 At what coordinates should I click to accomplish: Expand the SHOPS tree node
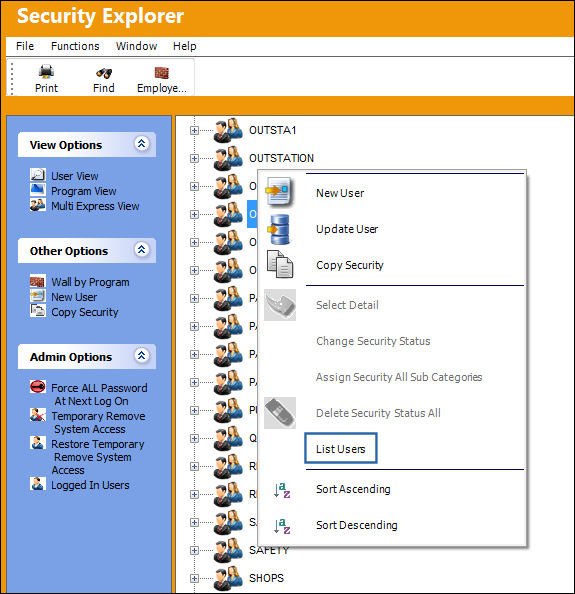click(x=194, y=578)
